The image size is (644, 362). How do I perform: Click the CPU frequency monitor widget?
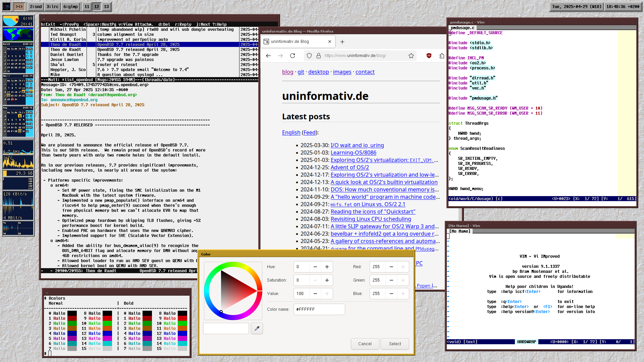[18, 147]
